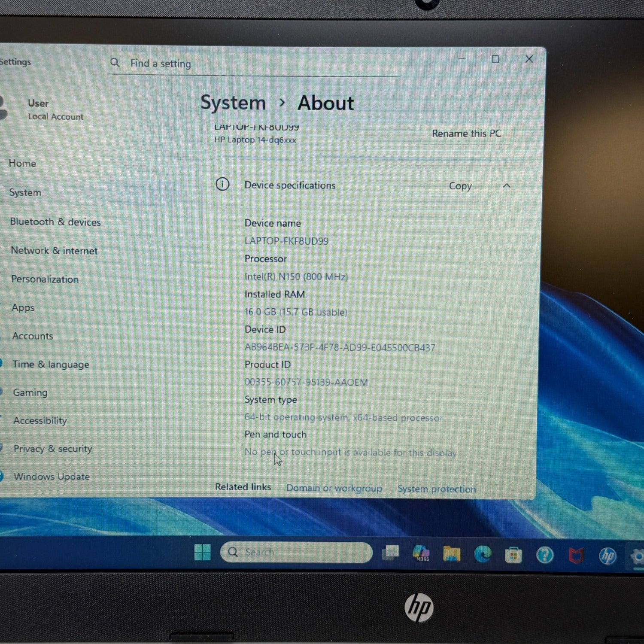Launch Microsoft 365 Copilot app

pyautogui.click(x=421, y=553)
